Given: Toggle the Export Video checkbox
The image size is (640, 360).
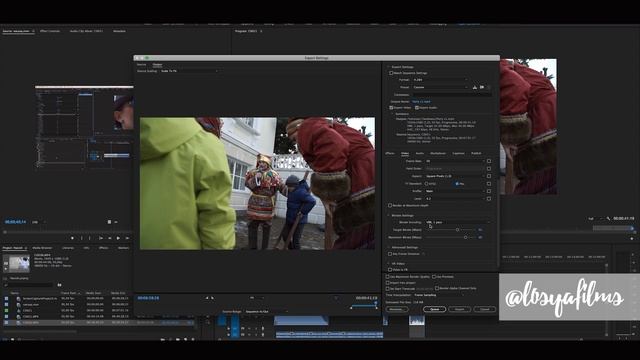Looking at the screenshot, I should [391, 108].
